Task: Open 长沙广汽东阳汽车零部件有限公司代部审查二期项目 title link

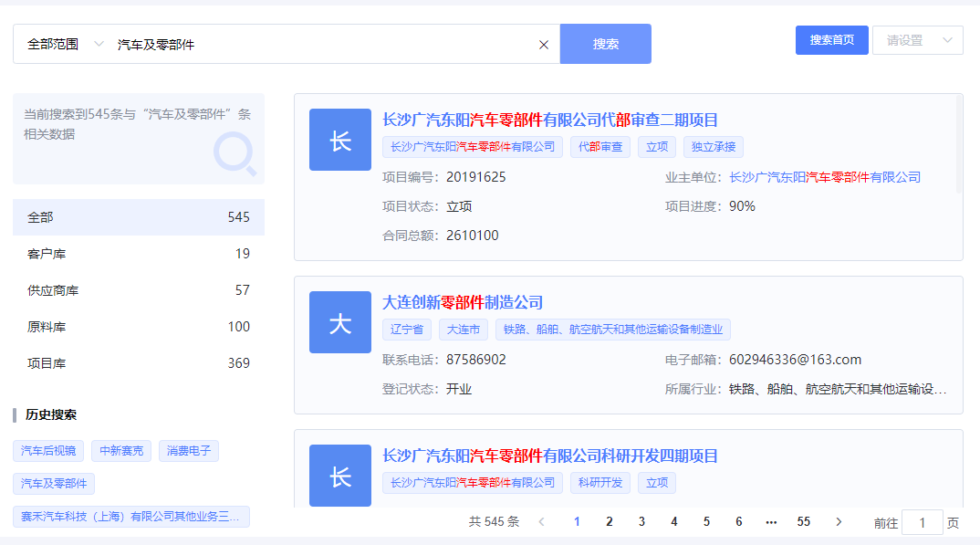Action: (550, 120)
